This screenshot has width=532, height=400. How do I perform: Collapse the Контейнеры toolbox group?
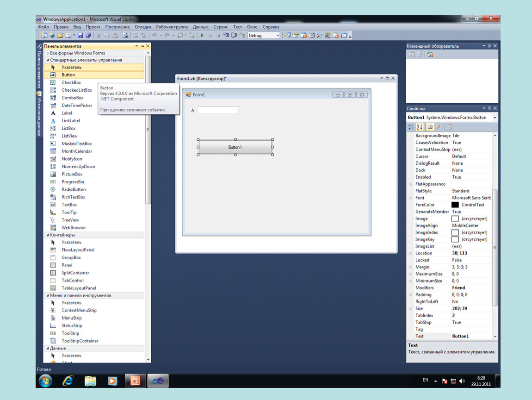tap(48, 235)
